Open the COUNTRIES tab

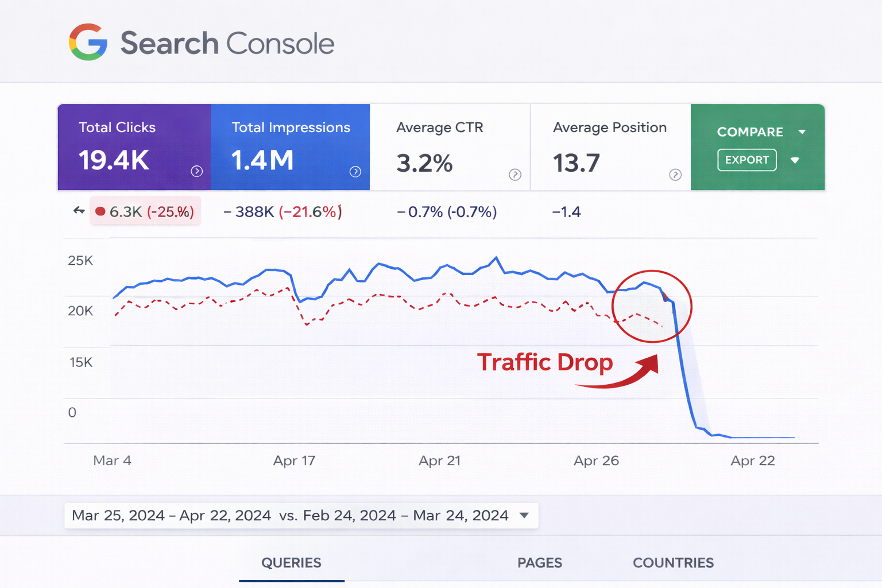673,563
